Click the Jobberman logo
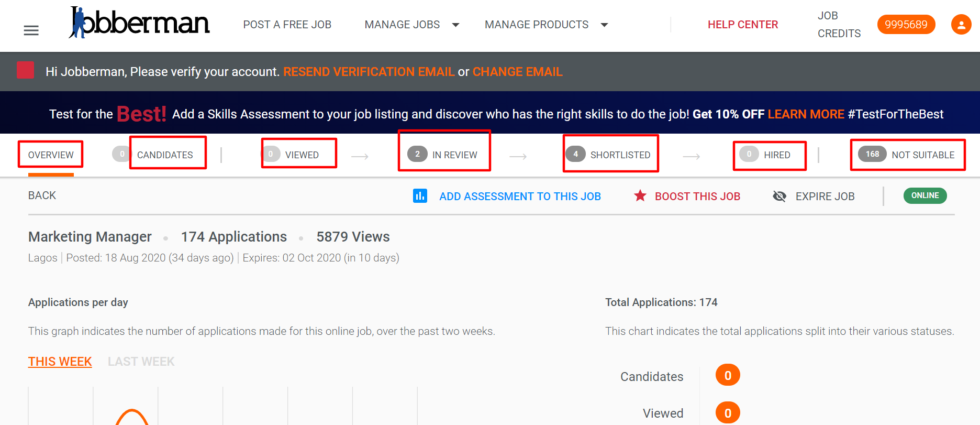The image size is (980, 425). click(x=139, y=23)
